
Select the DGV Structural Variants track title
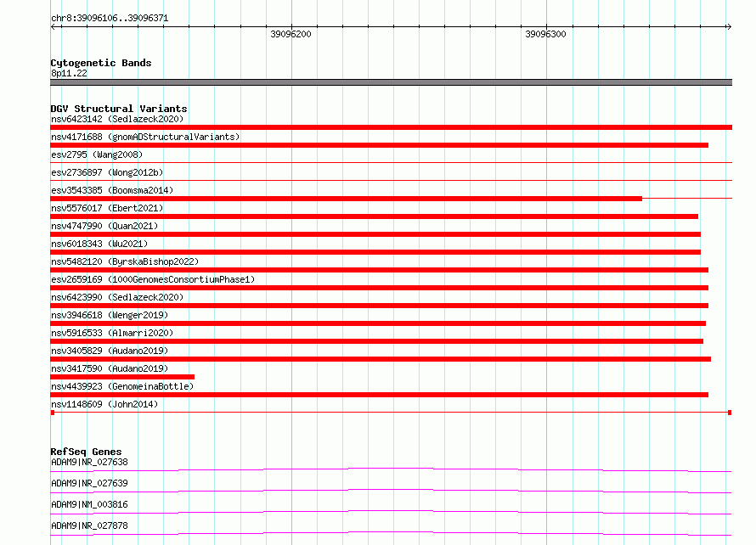click(119, 109)
